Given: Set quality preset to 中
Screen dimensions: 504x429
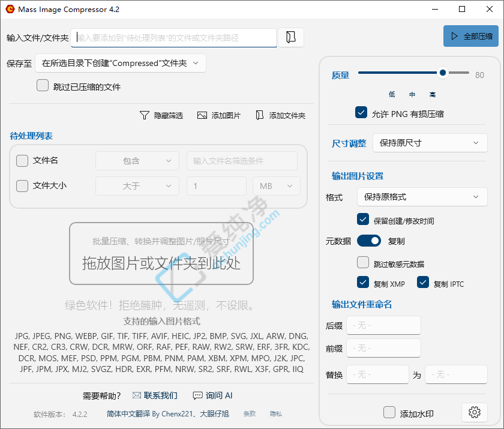Looking at the screenshot, I should [412, 94].
